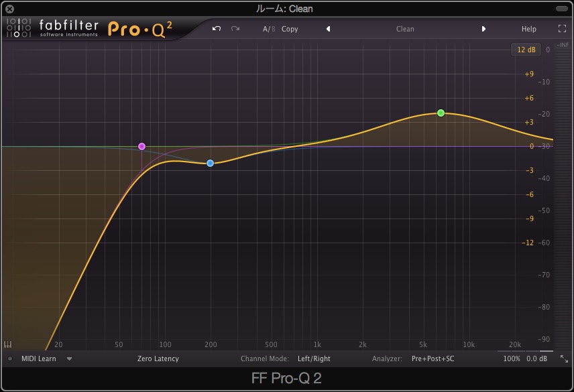
Task: Adjust the 0.0 dB output gain
Action: (536, 358)
